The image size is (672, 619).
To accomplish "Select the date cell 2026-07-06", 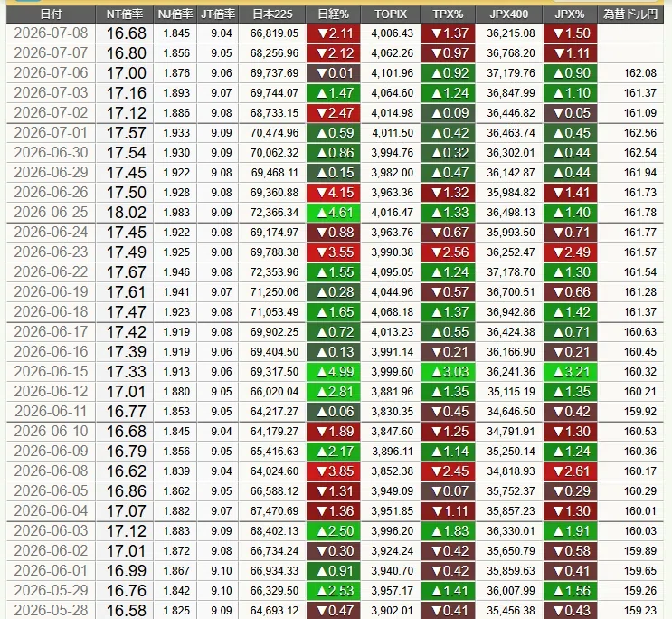I will click(51, 73).
